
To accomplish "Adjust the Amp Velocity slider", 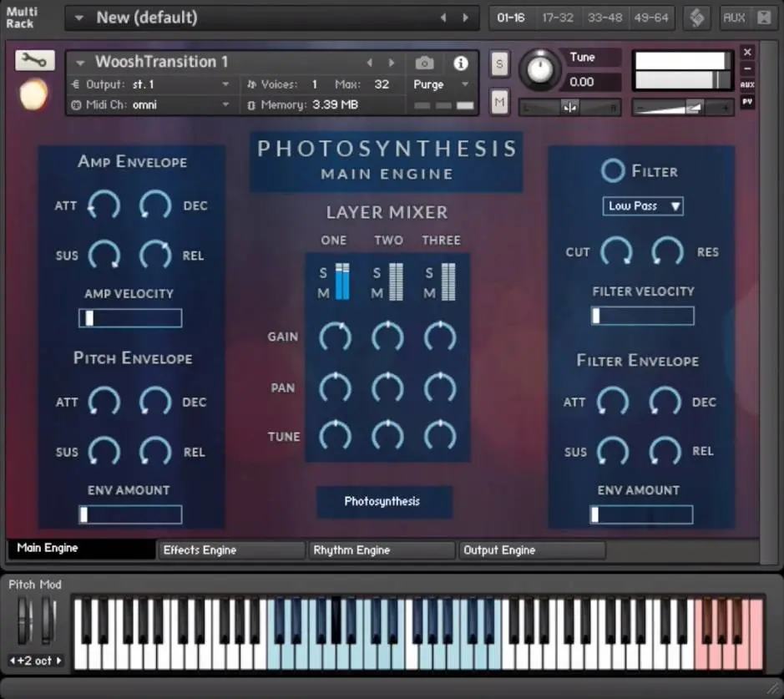I will click(130, 318).
